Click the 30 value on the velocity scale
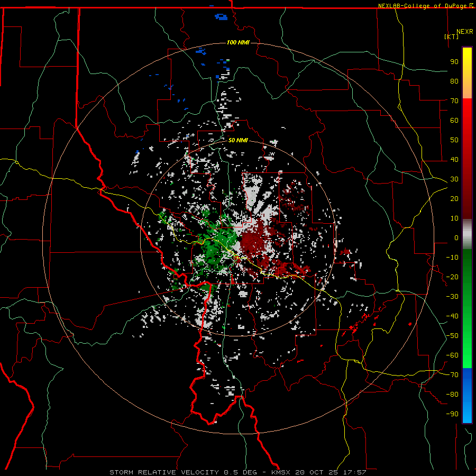The width and height of the screenshot is (476, 476). click(454, 179)
